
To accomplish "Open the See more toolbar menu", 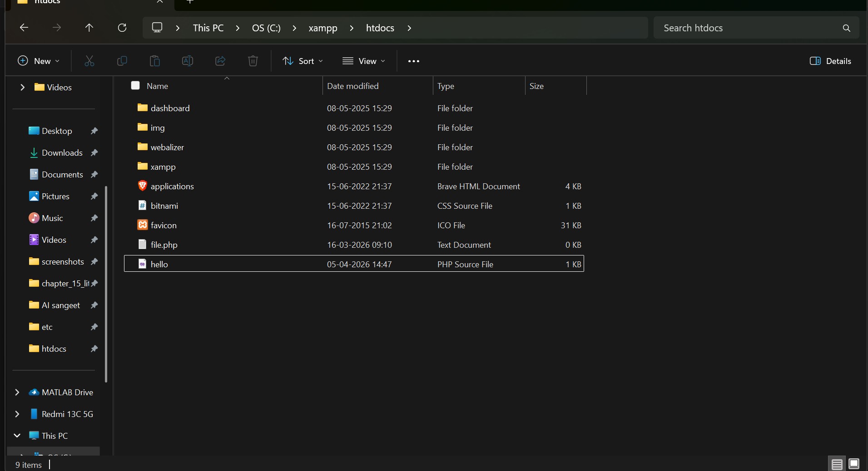I will [x=413, y=61].
